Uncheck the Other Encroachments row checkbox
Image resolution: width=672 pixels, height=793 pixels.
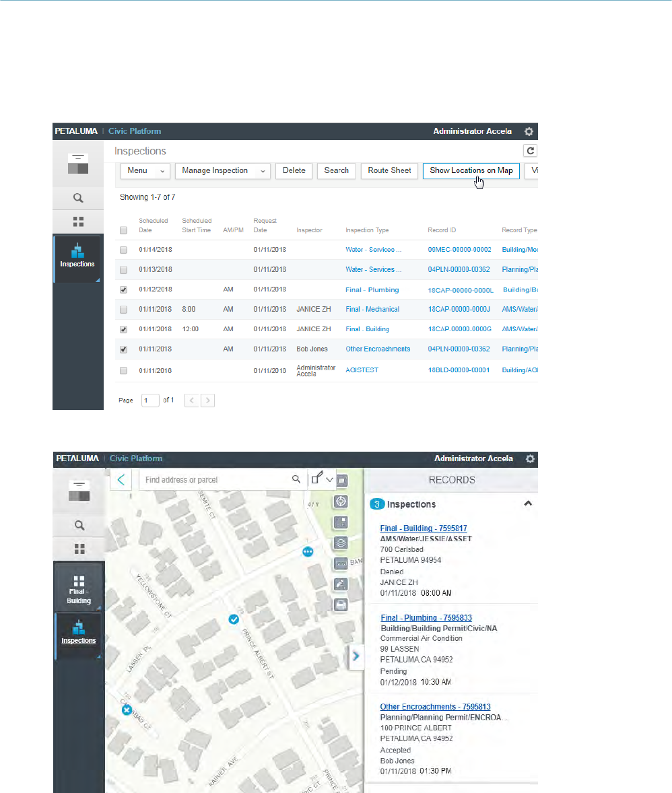(123, 349)
